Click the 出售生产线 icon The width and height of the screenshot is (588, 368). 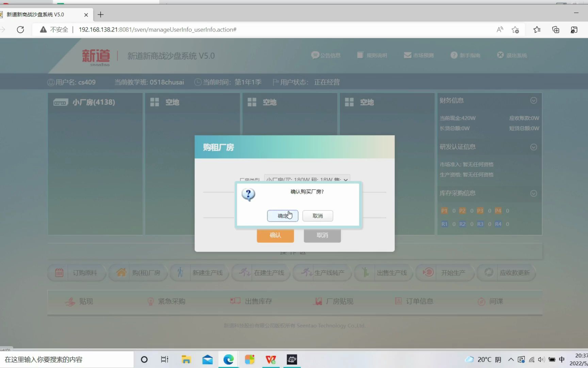[x=365, y=273]
